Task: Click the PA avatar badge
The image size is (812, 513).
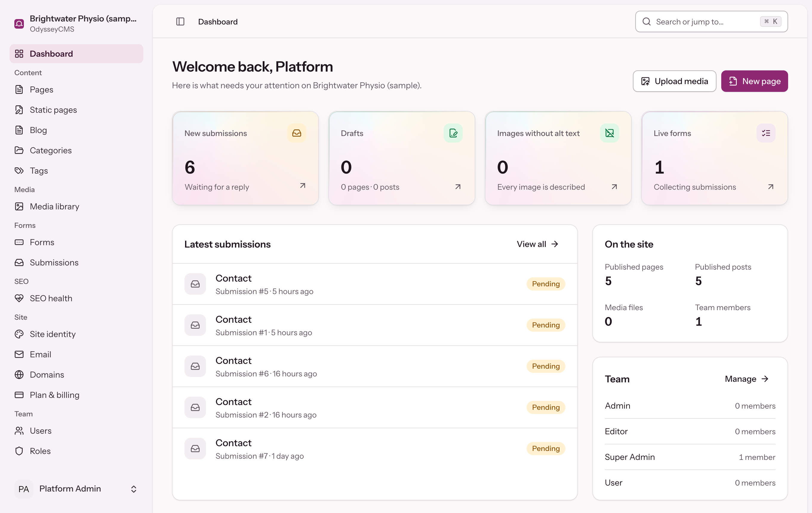Action: click(x=24, y=489)
